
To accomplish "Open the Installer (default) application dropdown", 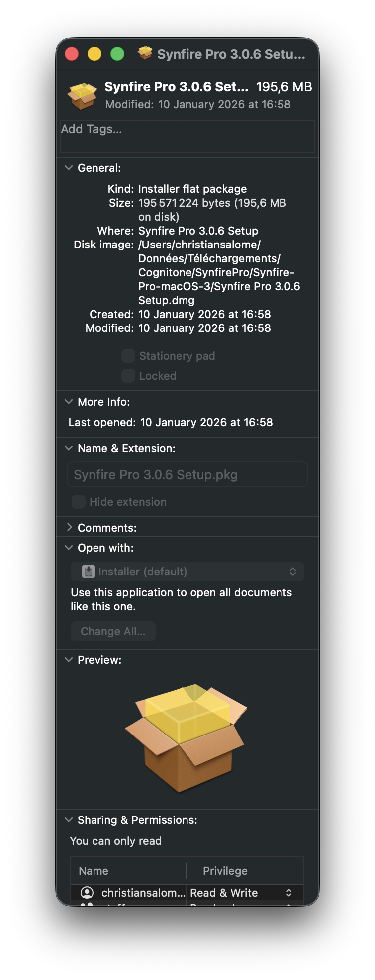I will coord(187,572).
